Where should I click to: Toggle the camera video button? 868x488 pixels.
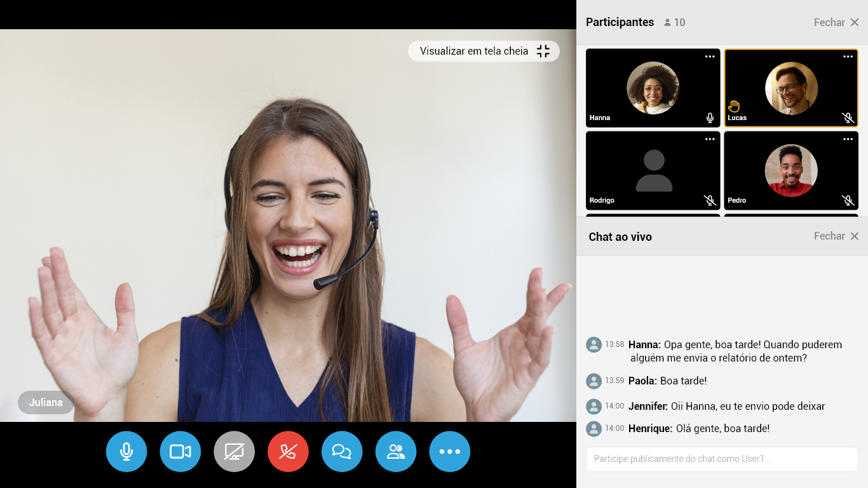[180, 452]
